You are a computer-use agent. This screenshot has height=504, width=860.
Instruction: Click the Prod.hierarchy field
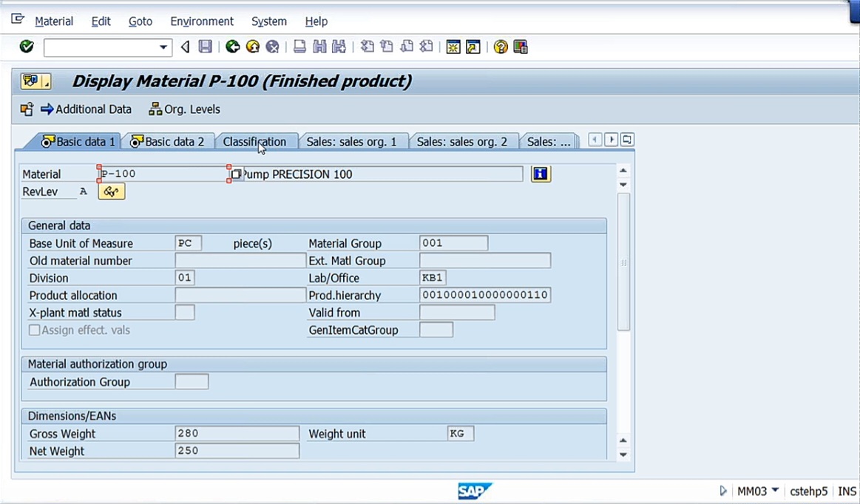click(x=485, y=295)
